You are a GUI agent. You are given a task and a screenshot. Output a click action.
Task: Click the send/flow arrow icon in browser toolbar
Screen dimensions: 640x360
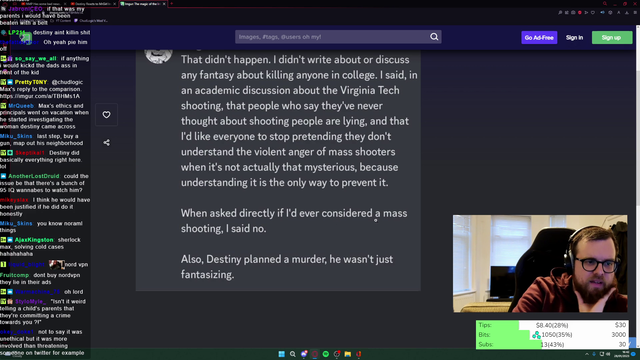tap(586, 12)
